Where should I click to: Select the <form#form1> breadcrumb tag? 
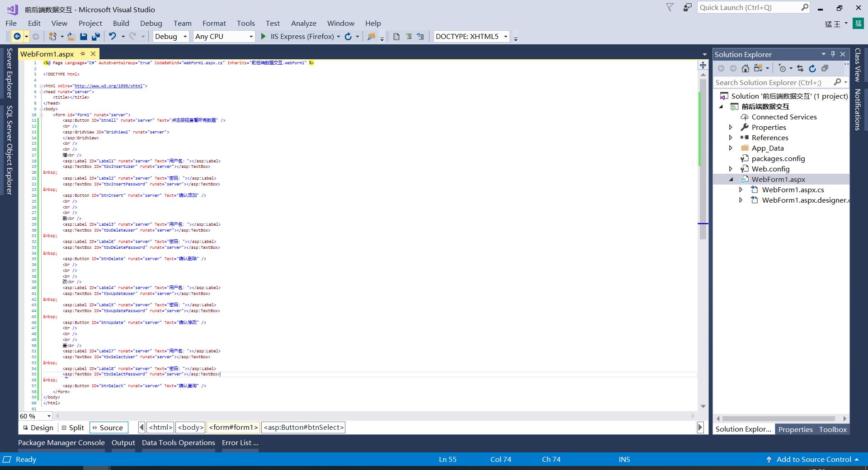233,427
